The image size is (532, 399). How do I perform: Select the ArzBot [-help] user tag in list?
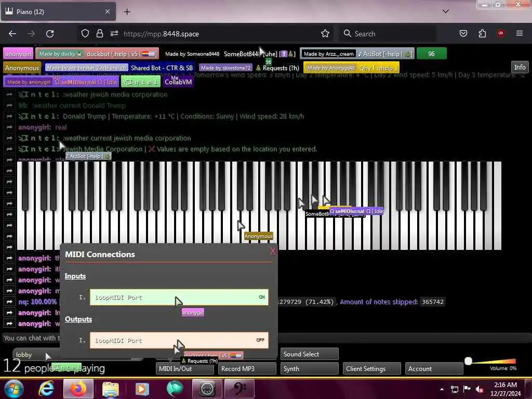(357, 54)
